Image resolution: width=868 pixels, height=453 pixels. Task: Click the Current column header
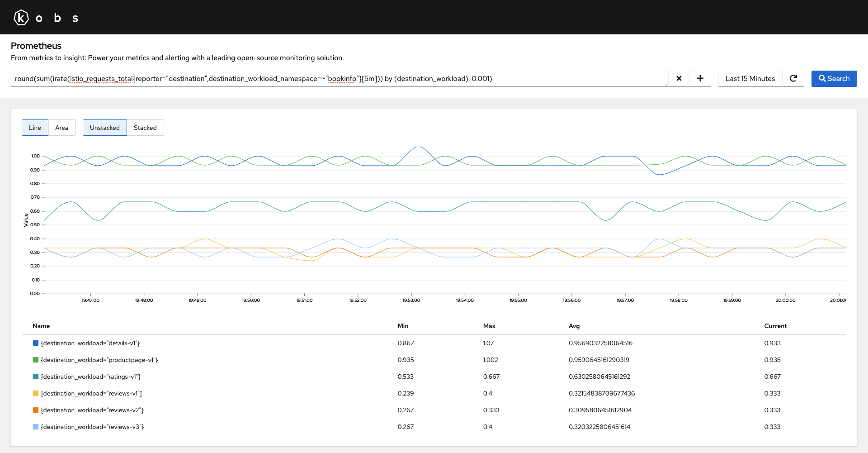click(775, 326)
